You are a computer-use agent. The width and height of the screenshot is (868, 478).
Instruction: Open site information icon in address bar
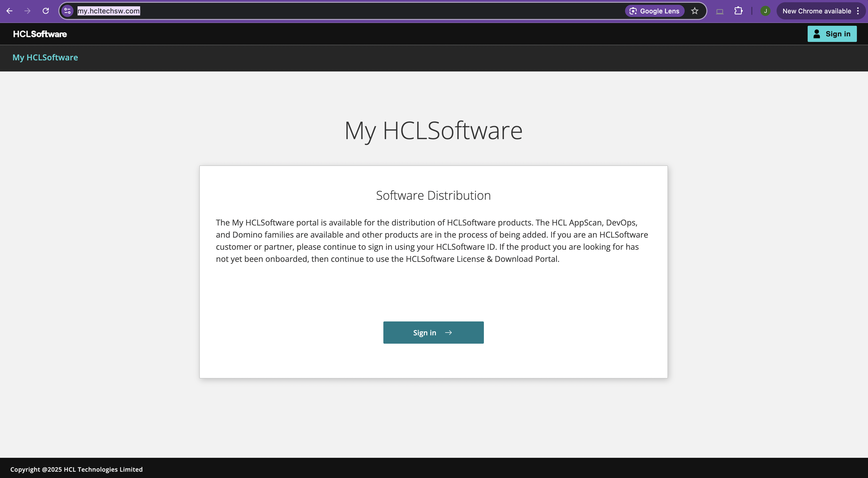pyautogui.click(x=67, y=11)
